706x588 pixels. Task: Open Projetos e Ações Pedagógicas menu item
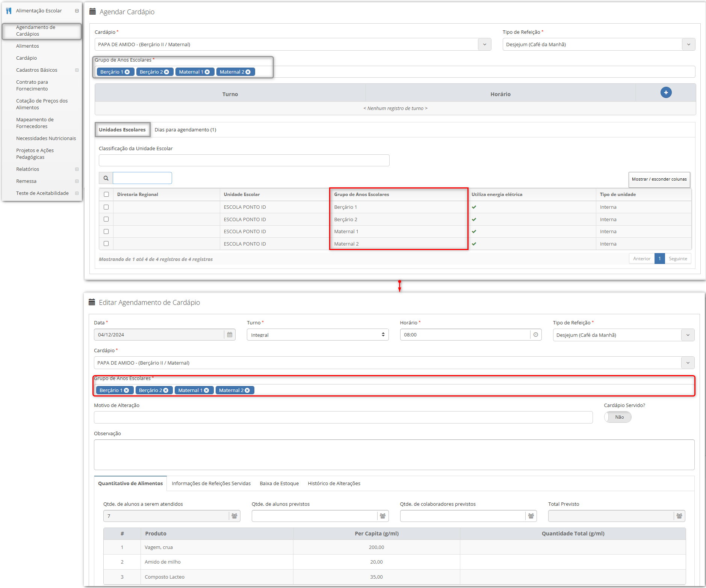(35, 154)
